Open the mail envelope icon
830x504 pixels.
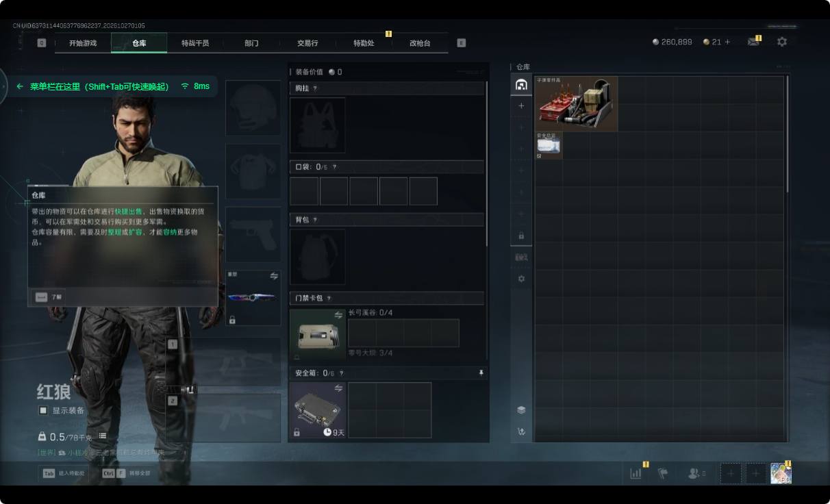click(753, 42)
